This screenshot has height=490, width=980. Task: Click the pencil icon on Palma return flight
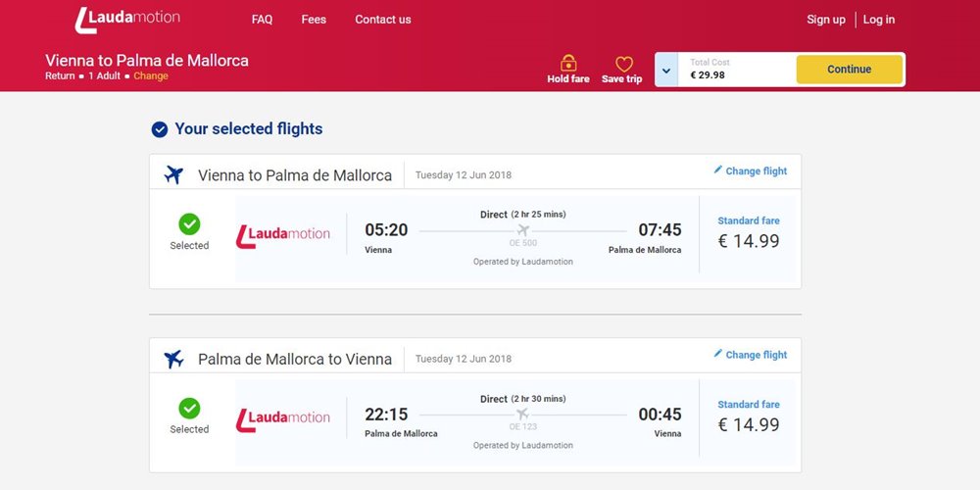tap(717, 354)
